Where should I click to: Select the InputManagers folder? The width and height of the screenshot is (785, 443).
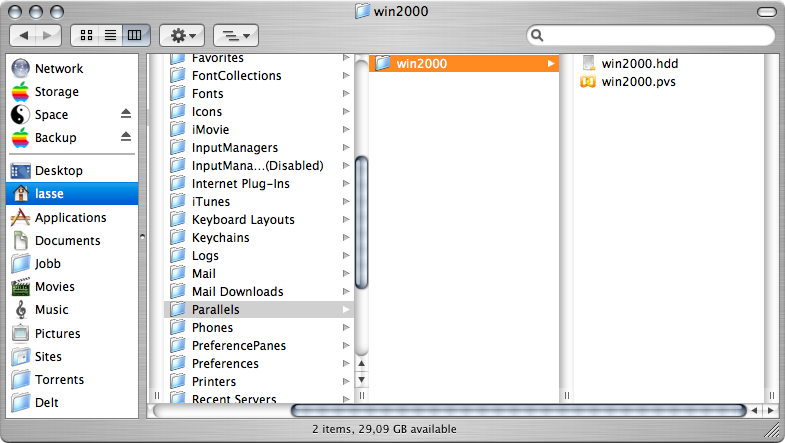click(259, 148)
